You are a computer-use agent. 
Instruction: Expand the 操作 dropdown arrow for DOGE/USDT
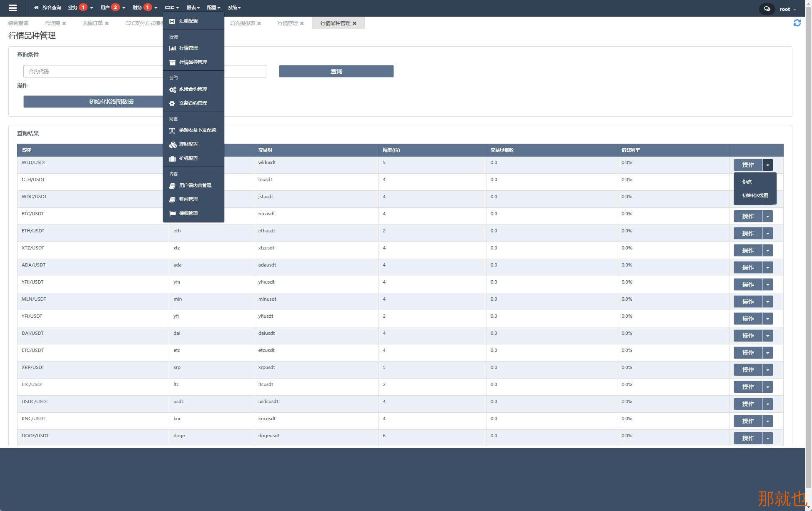(767, 439)
